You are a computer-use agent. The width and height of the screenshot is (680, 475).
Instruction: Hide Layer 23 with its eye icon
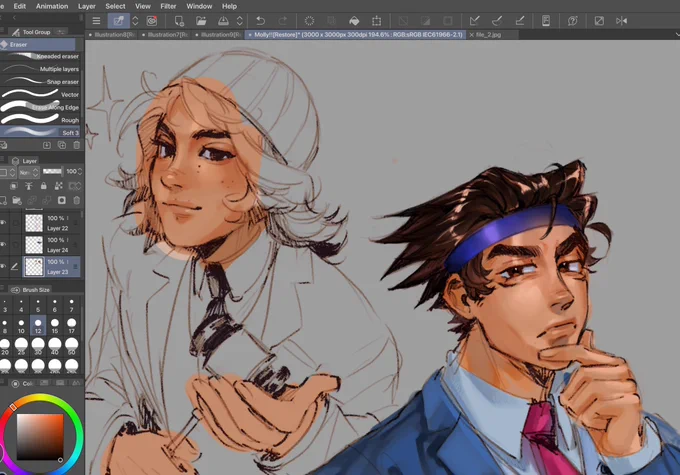click(x=3, y=266)
